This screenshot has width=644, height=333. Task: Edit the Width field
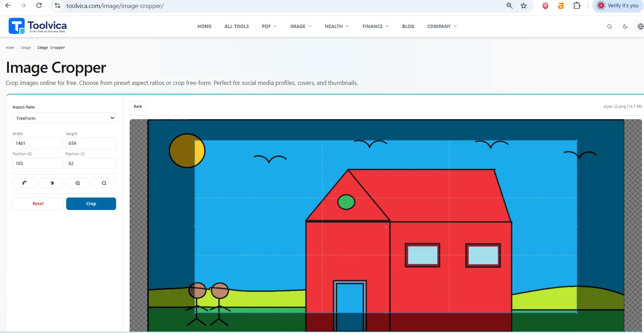click(38, 143)
